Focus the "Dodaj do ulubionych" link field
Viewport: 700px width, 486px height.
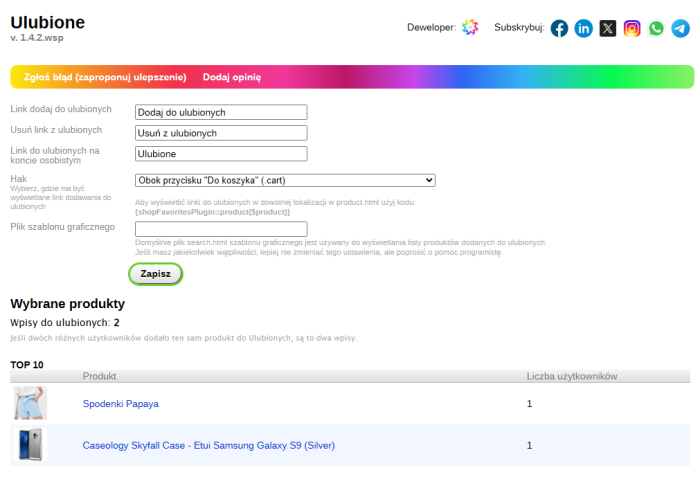[220, 112]
